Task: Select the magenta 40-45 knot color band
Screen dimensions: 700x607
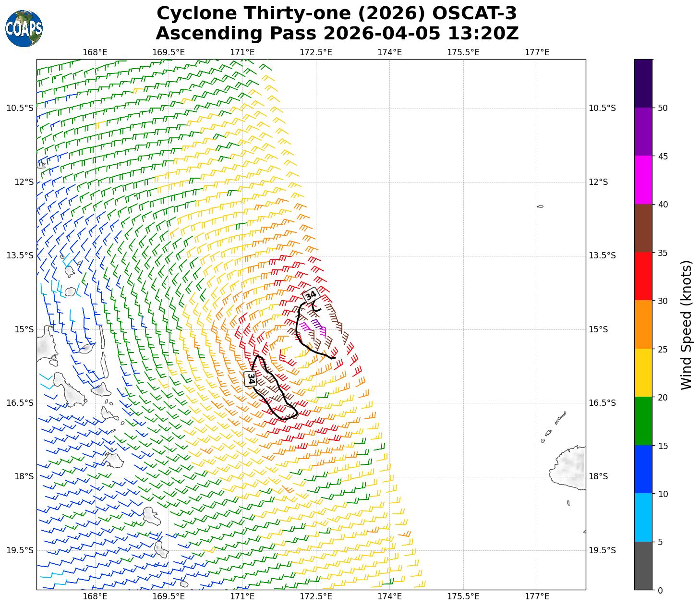Action: point(643,180)
